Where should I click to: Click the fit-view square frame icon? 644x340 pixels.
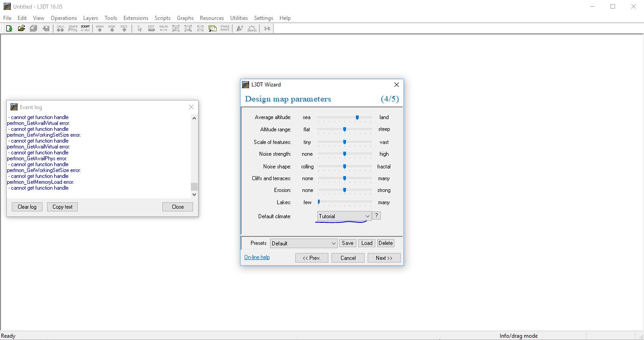[x=200, y=28]
